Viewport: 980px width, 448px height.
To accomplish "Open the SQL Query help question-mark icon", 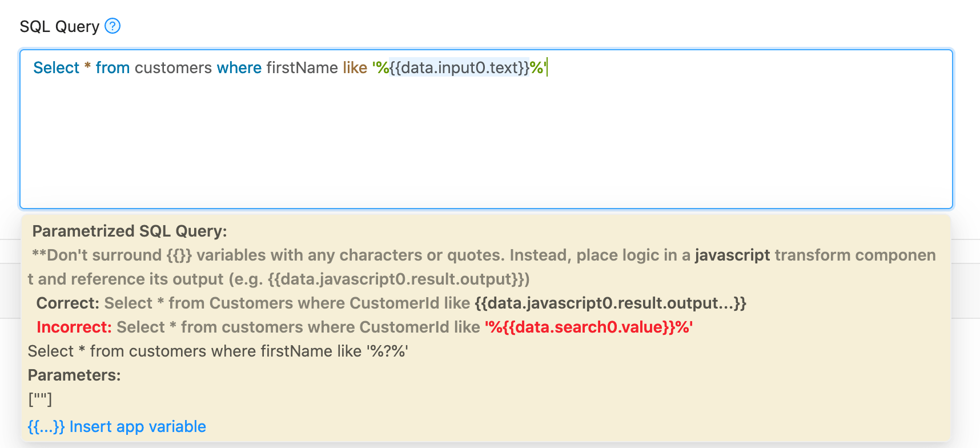I will (x=113, y=26).
